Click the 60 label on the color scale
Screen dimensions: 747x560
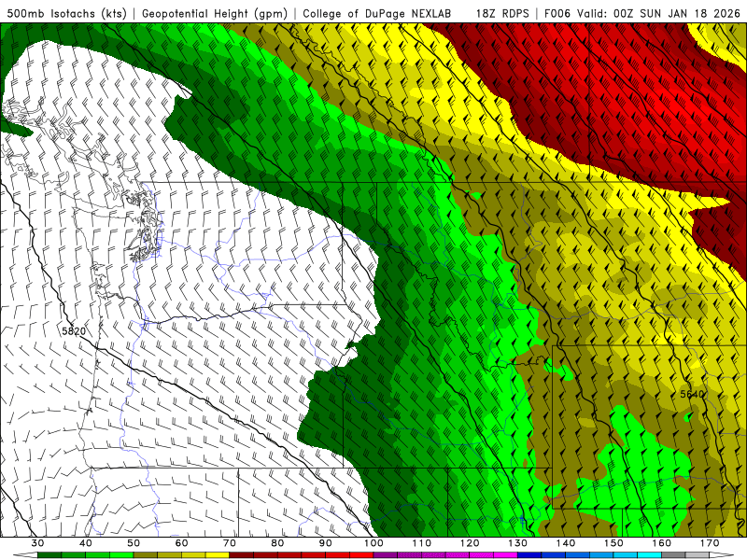point(181,543)
